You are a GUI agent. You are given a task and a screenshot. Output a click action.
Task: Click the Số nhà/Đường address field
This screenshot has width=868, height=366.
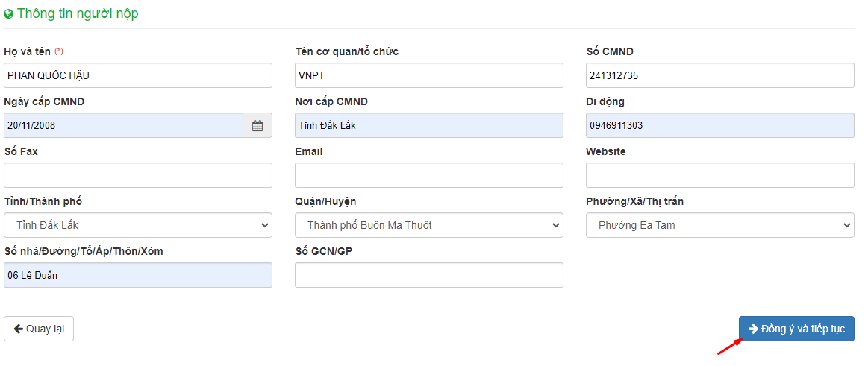(x=138, y=275)
